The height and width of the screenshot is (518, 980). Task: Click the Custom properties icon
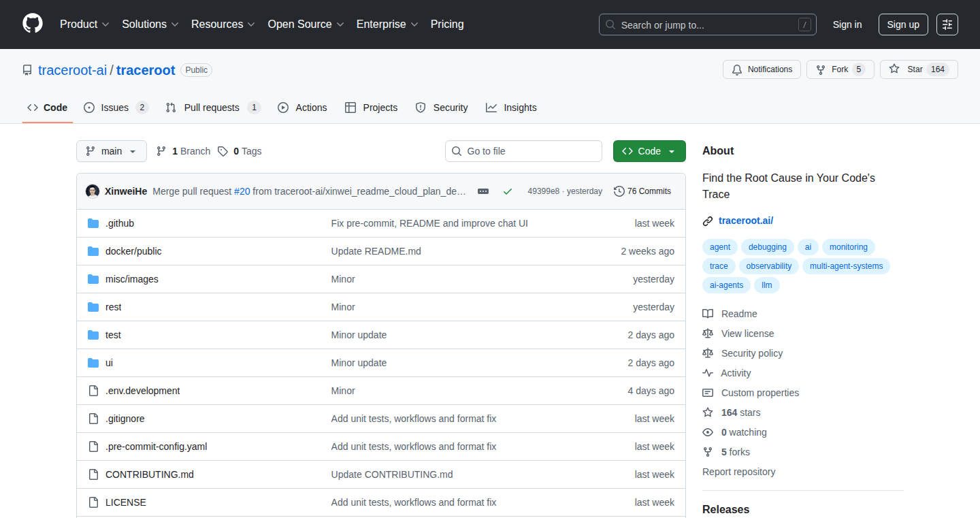pyautogui.click(x=708, y=393)
